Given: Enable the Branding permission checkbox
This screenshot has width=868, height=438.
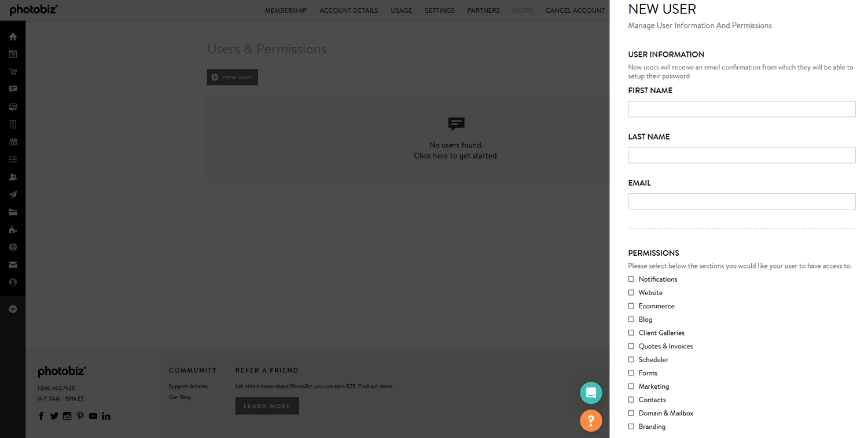Looking at the screenshot, I should (631, 426).
